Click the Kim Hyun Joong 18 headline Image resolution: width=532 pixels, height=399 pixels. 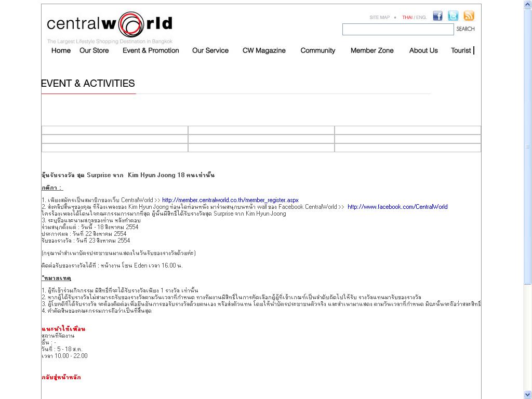[x=128, y=176]
